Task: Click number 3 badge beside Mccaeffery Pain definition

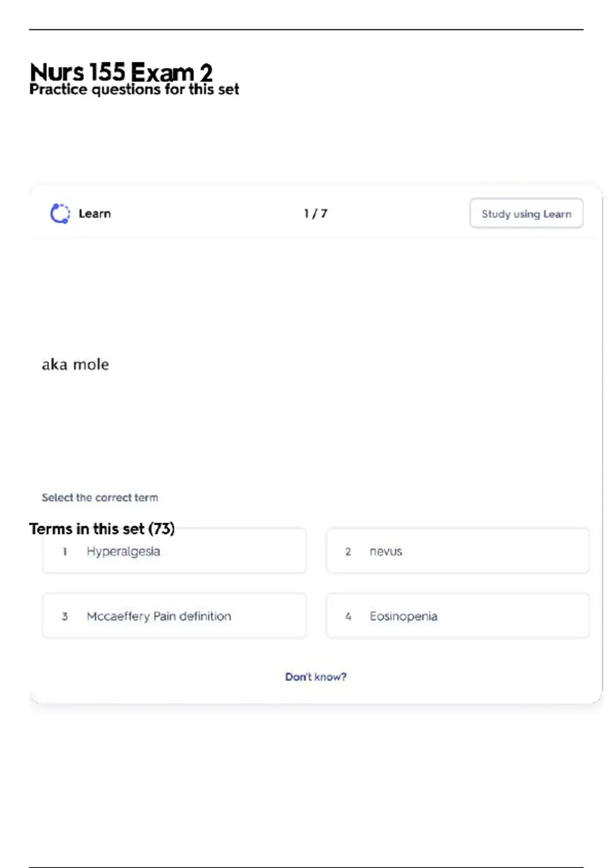Action: click(65, 616)
